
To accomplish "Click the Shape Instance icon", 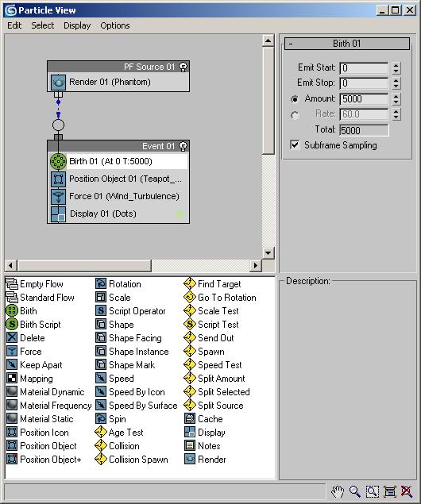I will tap(101, 352).
